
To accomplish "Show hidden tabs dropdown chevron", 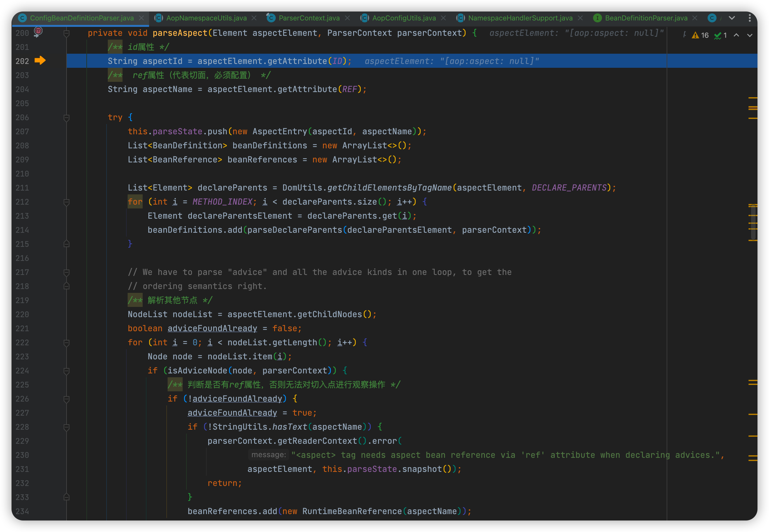I will coord(732,18).
